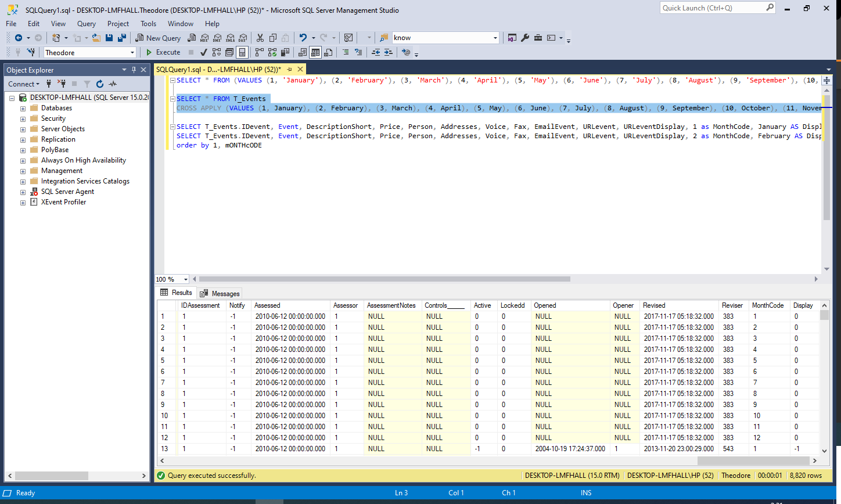Click Change Connection icon in SQL toolbar
Image resolution: width=841 pixels, height=504 pixels.
31,52
